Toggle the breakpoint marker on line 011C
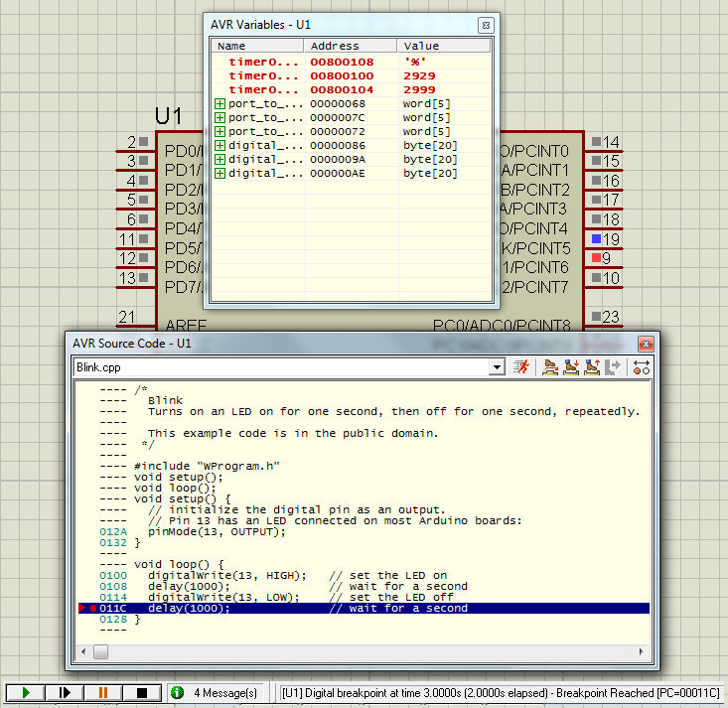Image resolution: width=728 pixels, height=708 pixels. pyautogui.click(x=92, y=609)
